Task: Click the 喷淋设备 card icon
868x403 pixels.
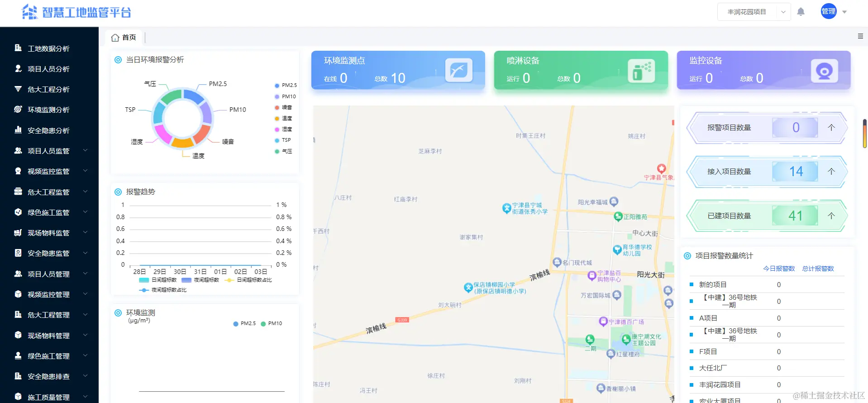Action: [641, 71]
